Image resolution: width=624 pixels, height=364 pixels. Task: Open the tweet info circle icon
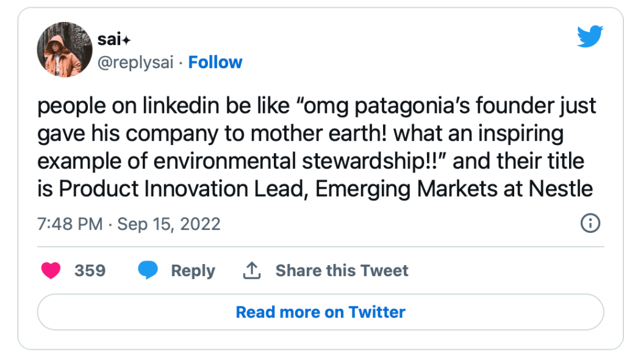coord(590,224)
